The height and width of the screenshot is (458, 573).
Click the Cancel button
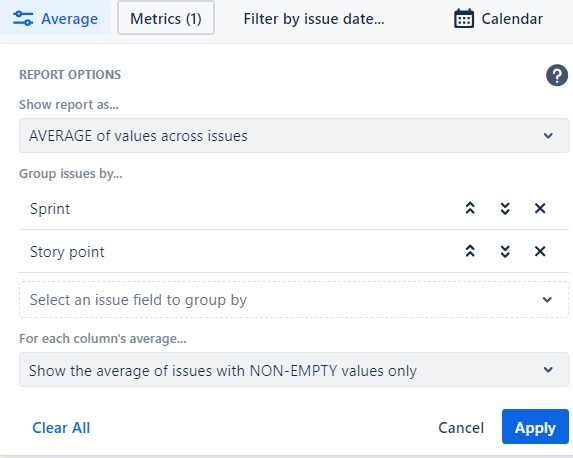461,428
